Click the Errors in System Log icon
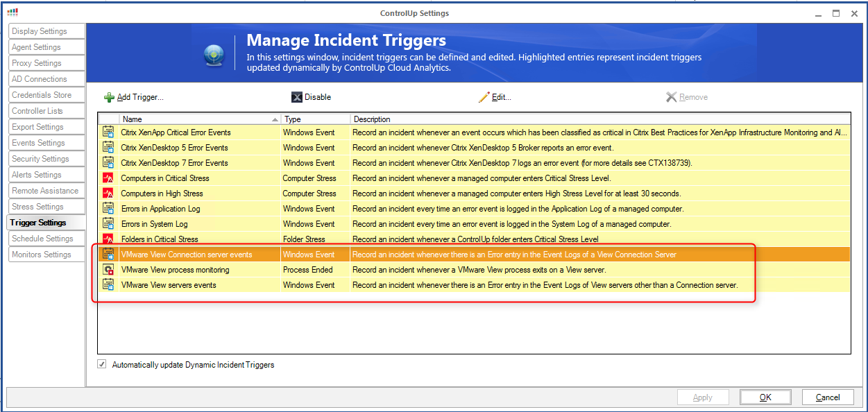868x412 pixels. pos(108,223)
